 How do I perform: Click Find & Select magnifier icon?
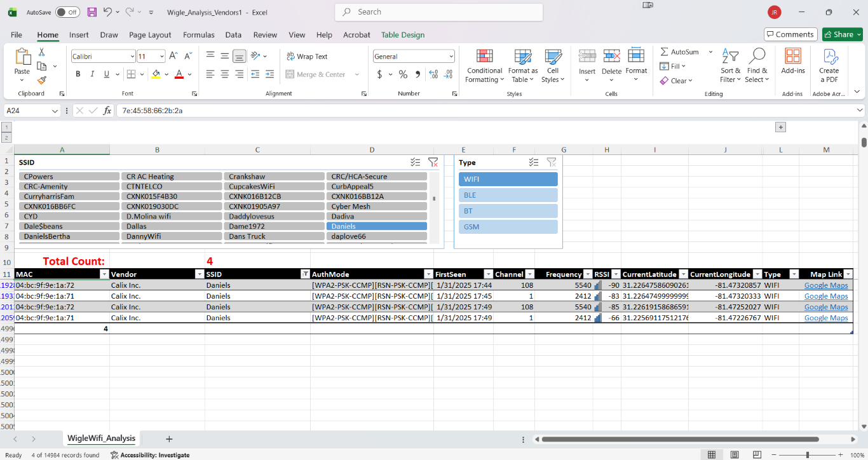point(757,56)
